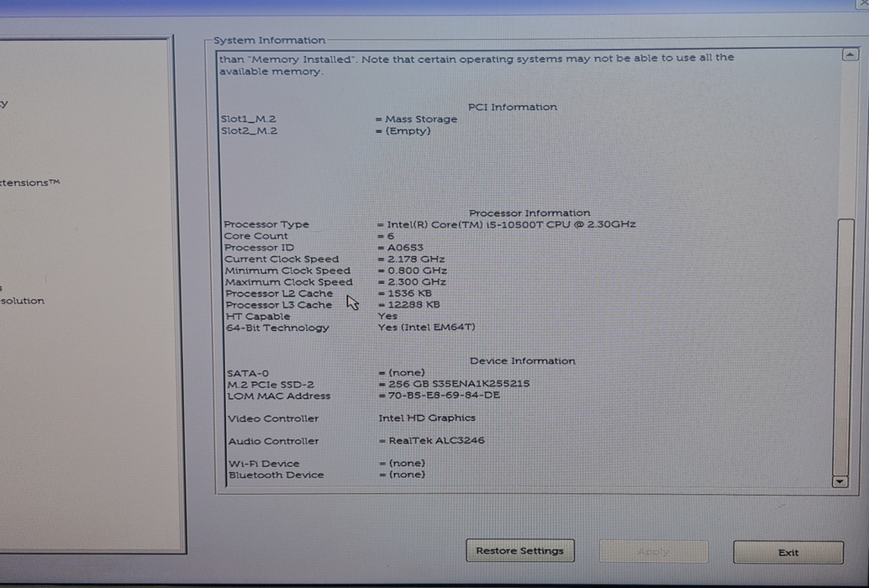Click the scroll up arrow in System Information
The image size is (869, 588).
tap(851, 55)
